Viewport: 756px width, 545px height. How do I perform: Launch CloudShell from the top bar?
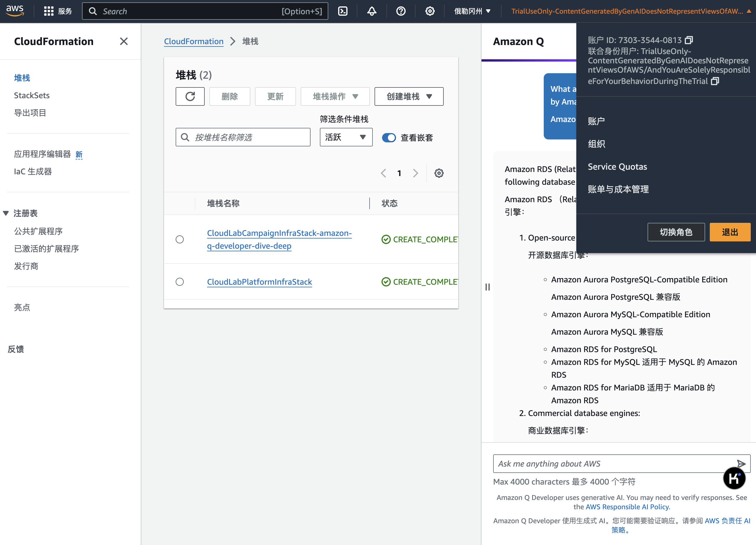pyautogui.click(x=343, y=11)
